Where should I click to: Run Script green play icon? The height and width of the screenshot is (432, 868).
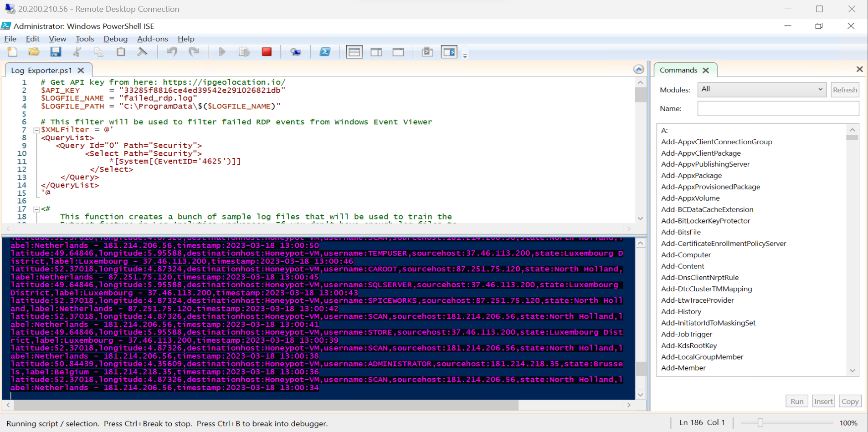coord(222,52)
